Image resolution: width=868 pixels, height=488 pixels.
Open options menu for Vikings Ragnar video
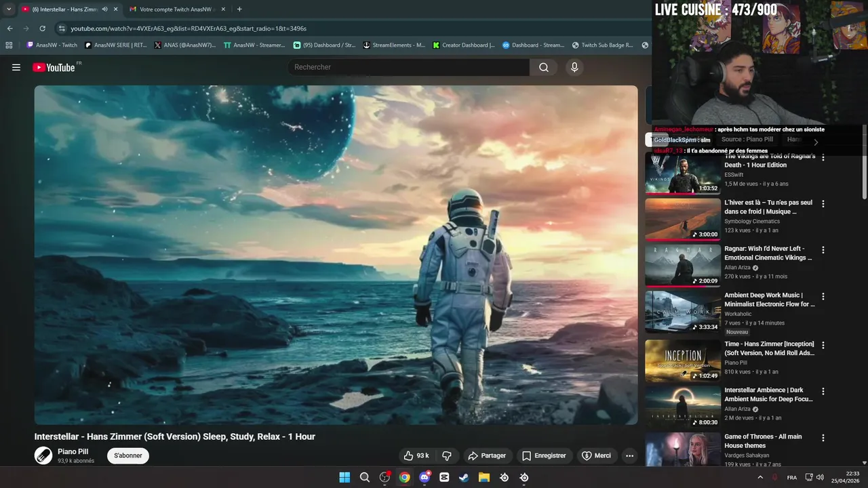coord(823,157)
